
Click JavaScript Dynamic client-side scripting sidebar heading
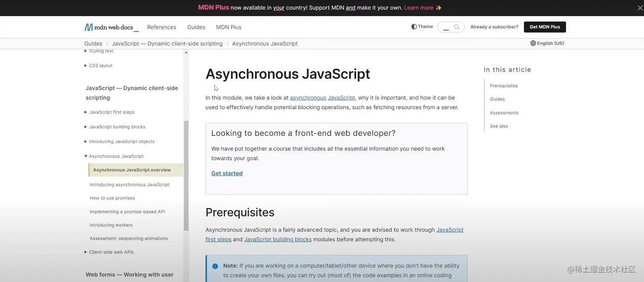click(x=132, y=93)
